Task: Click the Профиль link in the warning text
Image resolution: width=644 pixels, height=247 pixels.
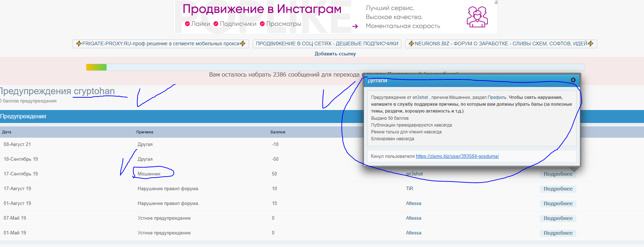Action: [497, 97]
